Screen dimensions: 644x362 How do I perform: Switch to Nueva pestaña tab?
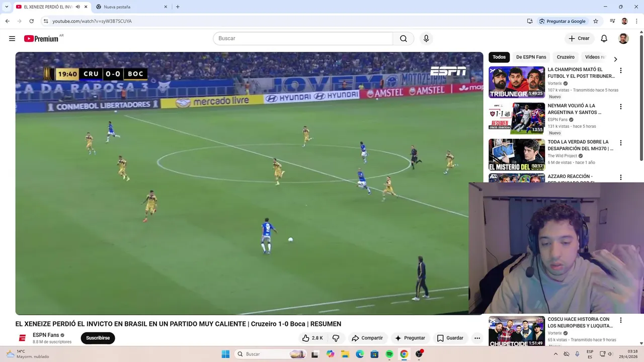[x=132, y=7]
